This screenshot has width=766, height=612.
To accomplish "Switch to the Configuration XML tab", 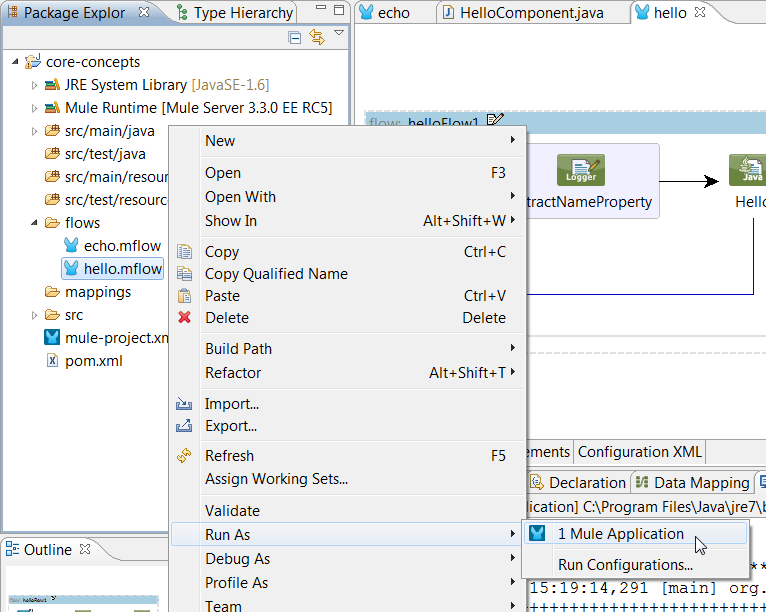I will (x=640, y=452).
